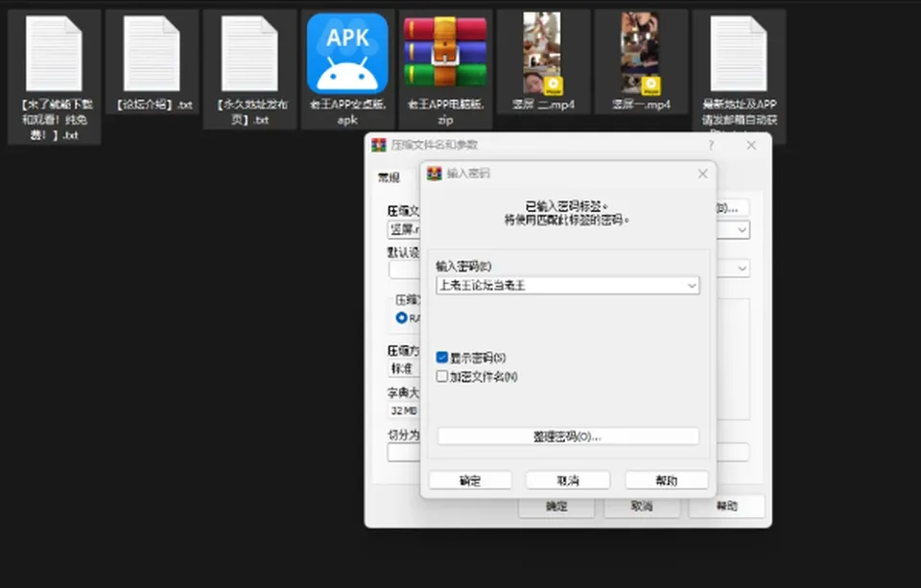
Task: Expand the 默认设置 profile dropdown arrow
Action: (x=742, y=269)
